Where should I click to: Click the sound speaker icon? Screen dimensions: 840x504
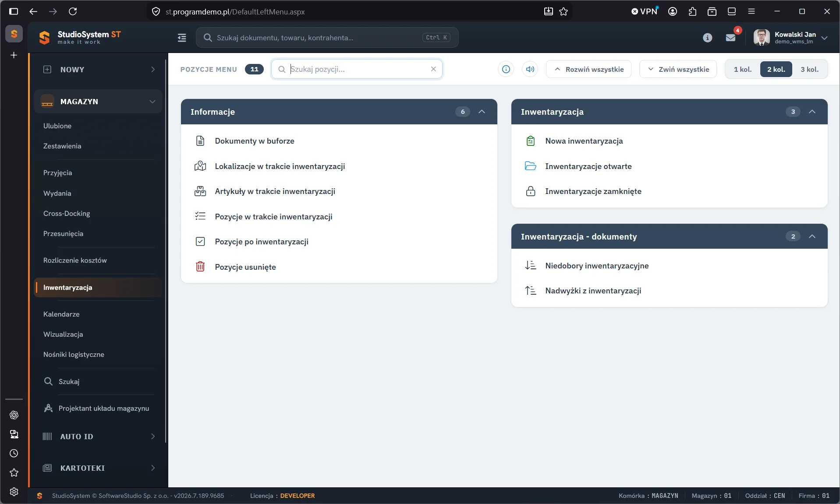click(x=530, y=69)
